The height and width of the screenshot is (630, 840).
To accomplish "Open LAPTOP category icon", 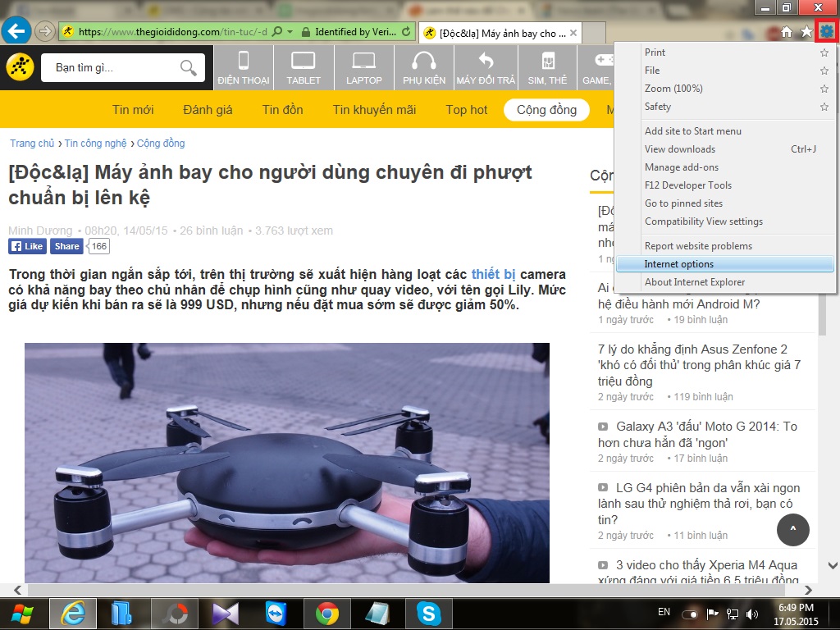I will click(363, 67).
